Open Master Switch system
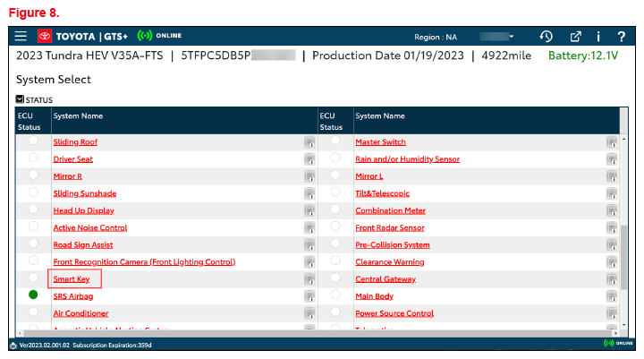The image size is (644, 359). click(x=380, y=141)
